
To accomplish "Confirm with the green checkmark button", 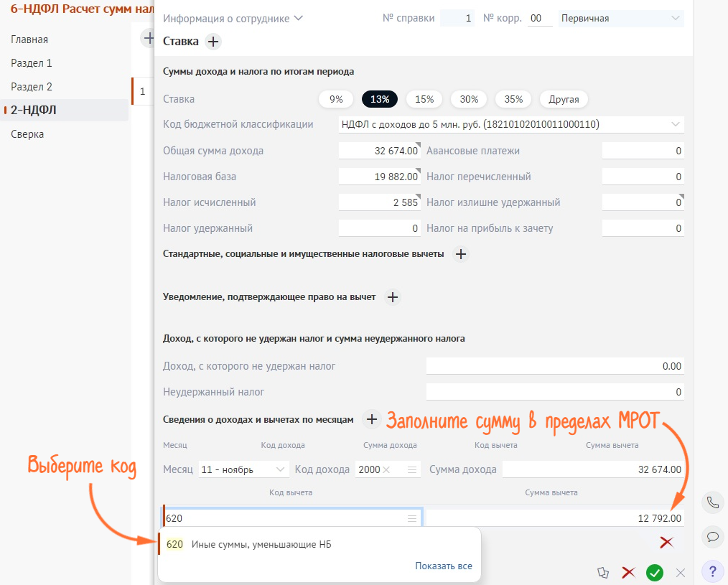I will click(654, 572).
